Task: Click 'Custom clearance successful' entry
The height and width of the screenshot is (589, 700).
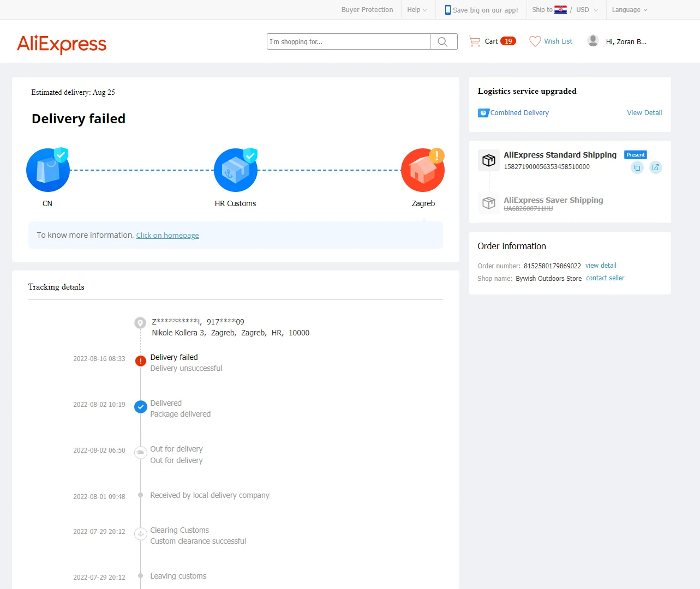Action: (198, 541)
